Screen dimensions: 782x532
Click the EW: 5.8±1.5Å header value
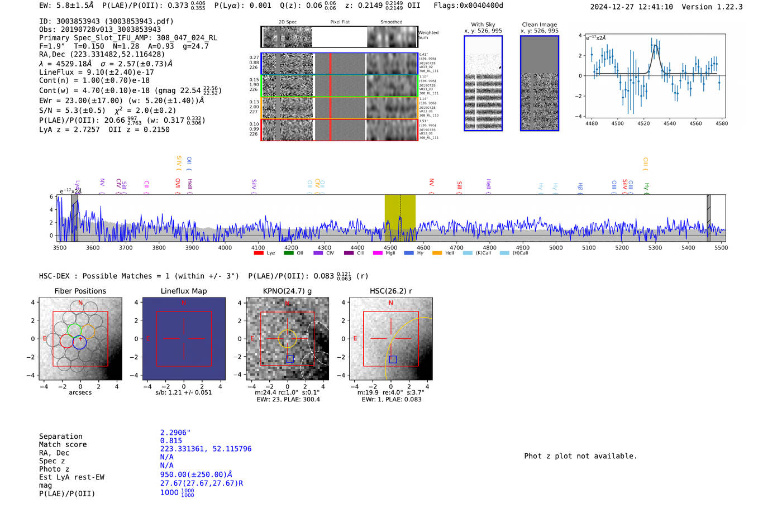tap(66, 6)
